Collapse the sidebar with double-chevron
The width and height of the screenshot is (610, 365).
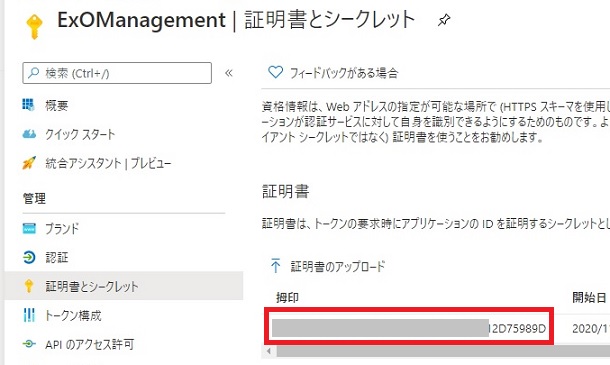point(229,73)
